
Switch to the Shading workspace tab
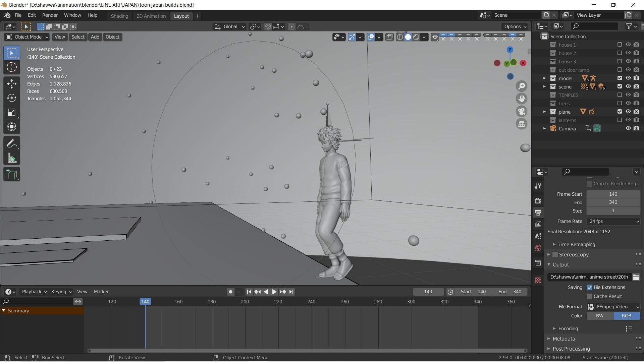119,16
